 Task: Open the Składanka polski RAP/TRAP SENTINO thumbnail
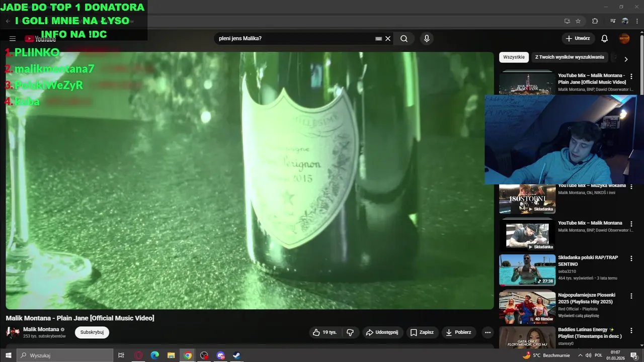pyautogui.click(x=527, y=270)
